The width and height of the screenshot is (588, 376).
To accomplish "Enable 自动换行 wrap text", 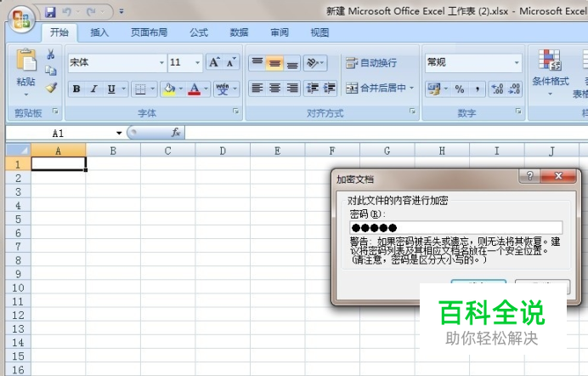I will [370, 63].
